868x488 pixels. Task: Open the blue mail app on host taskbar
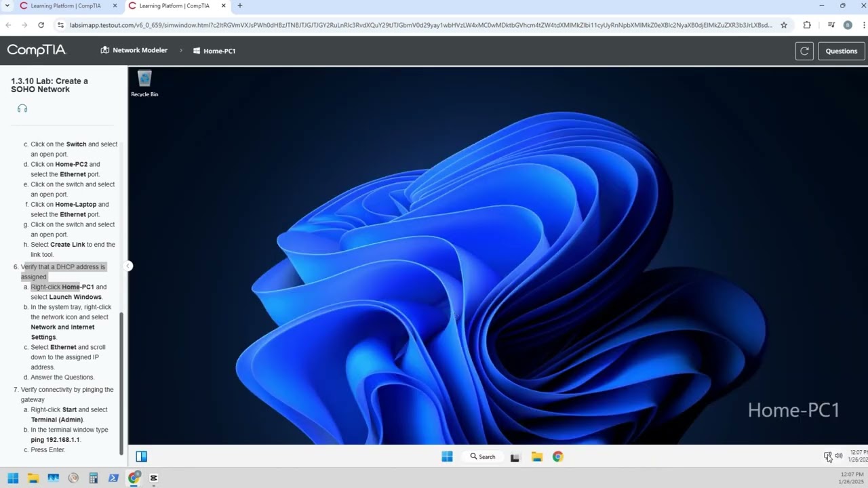[x=53, y=478]
